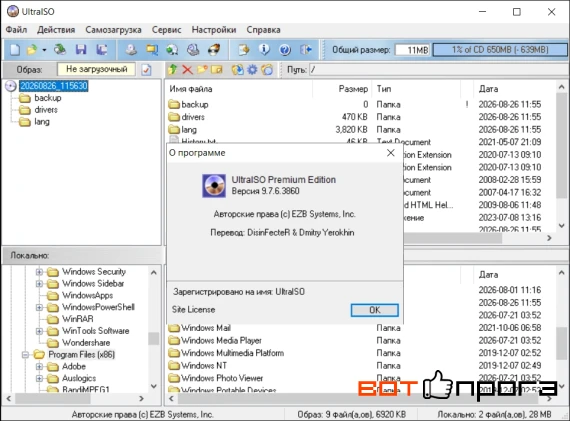The height and width of the screenshot is (421, 570).
Task: Click the UltraISO disc icon in About dialog
Action: [x=214, y=186]
